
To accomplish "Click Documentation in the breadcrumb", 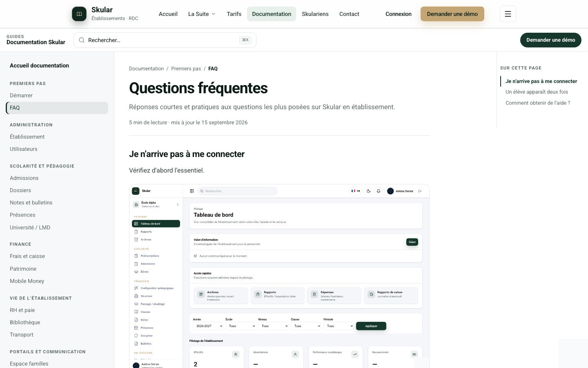I will [146, 69].
